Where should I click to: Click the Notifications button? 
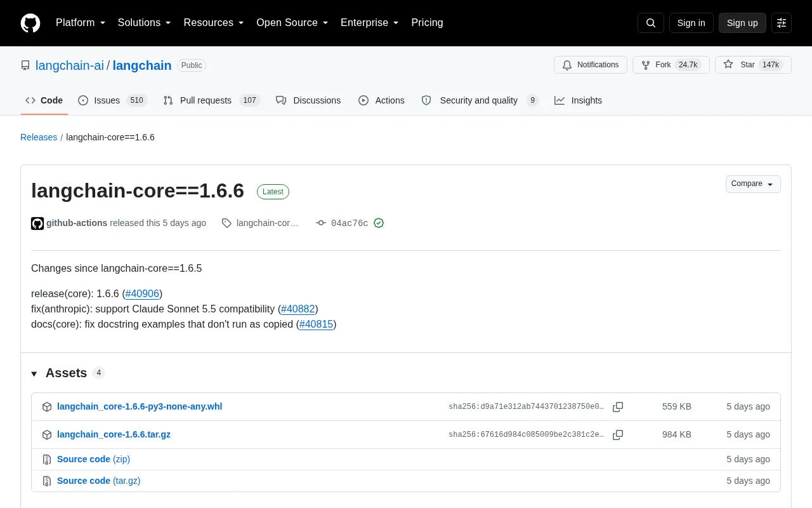[591, 65]
